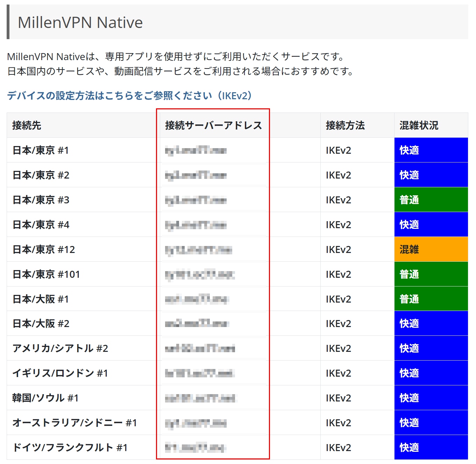The height and width of the screenshot is (464, 476).
Task: Select the server address for アメリカ/シアトル #2
Action: pyautogui.click(x=200, y=348)
